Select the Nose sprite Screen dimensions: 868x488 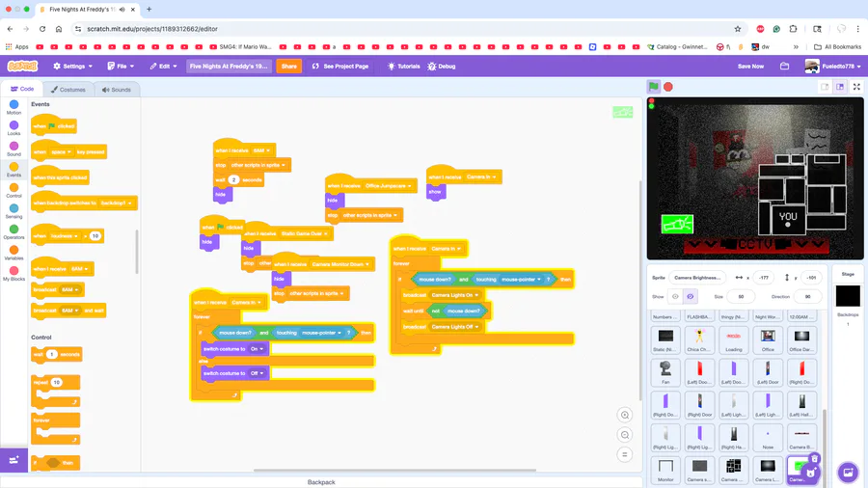(768, 437)
